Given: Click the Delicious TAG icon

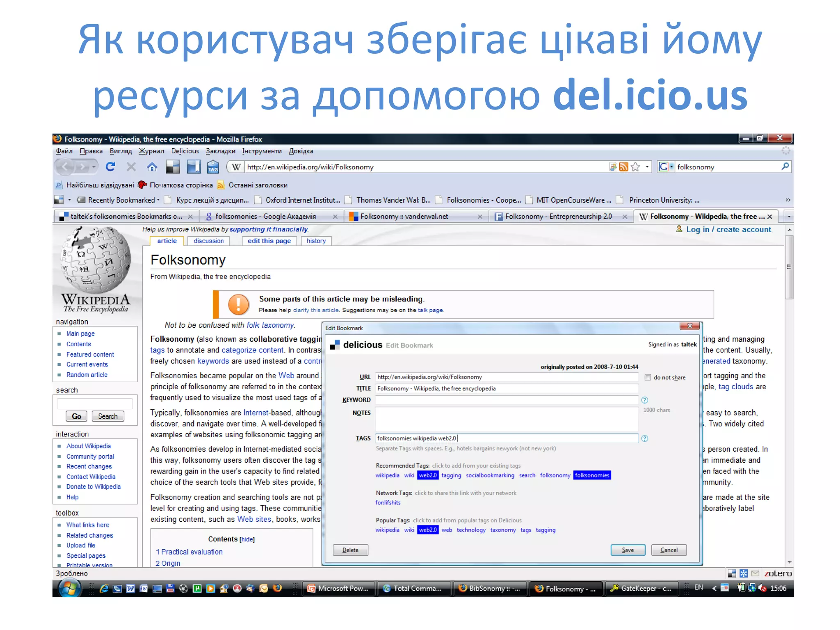Looking at the screenshot, I should [x=213, y=167].
